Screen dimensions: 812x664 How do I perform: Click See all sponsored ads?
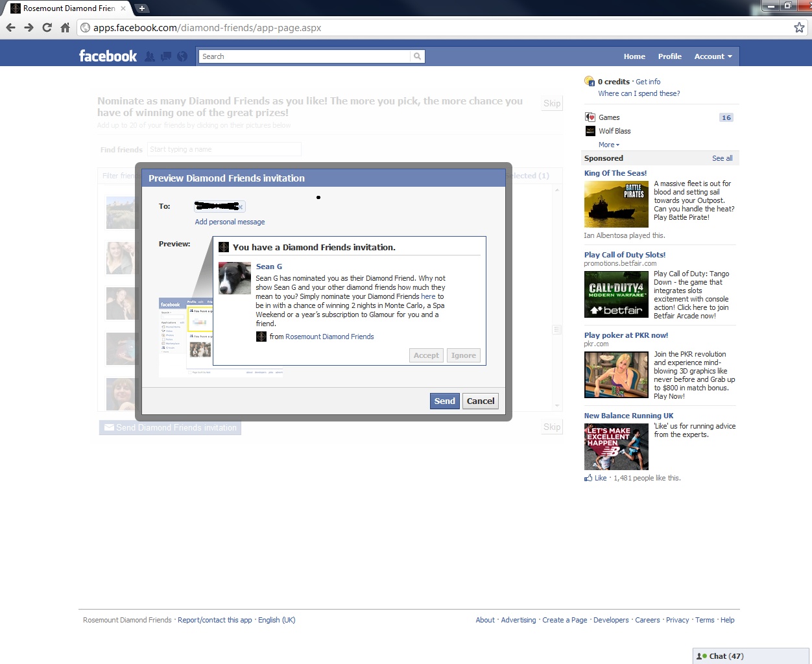click(x=722, y=158)
